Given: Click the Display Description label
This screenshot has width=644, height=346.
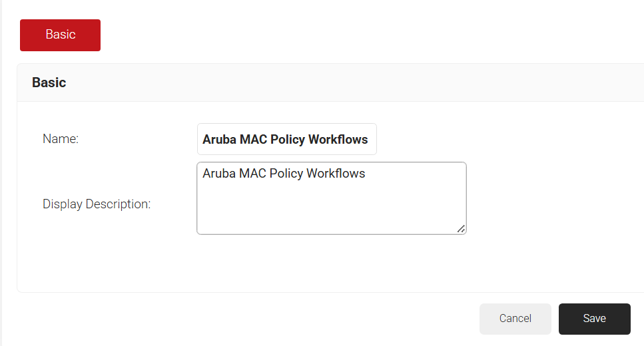Looking at the screenshot, I should pyautogui.click(x=97, y=204).
